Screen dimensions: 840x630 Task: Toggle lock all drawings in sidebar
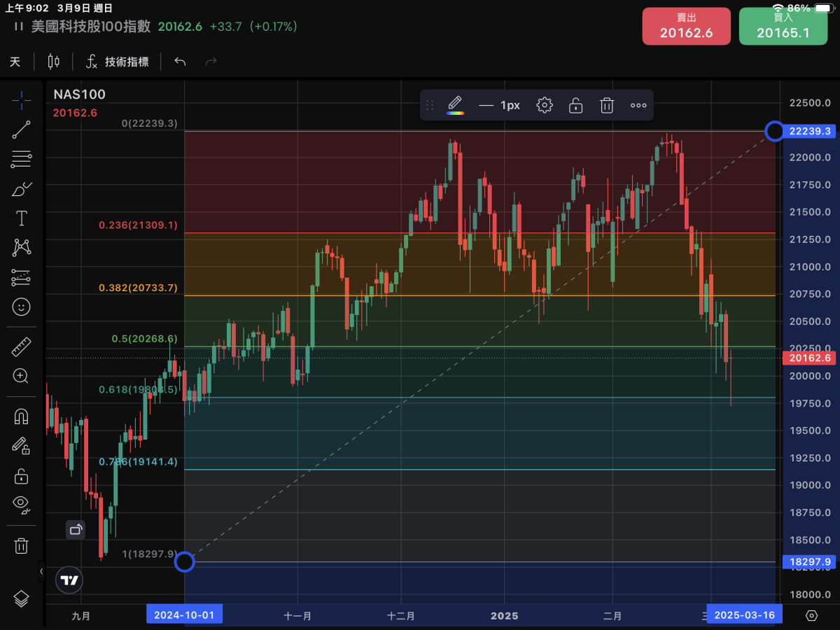(x=21, y=476)
